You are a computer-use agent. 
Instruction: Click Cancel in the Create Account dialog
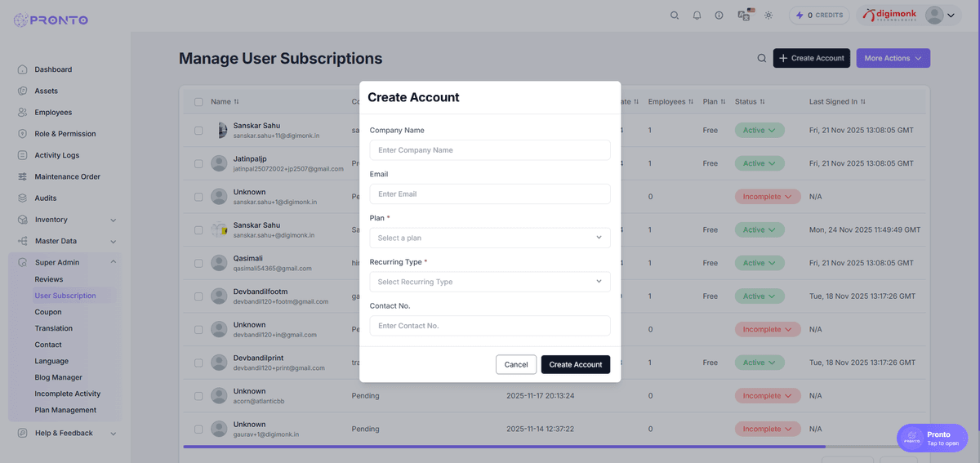516,364
